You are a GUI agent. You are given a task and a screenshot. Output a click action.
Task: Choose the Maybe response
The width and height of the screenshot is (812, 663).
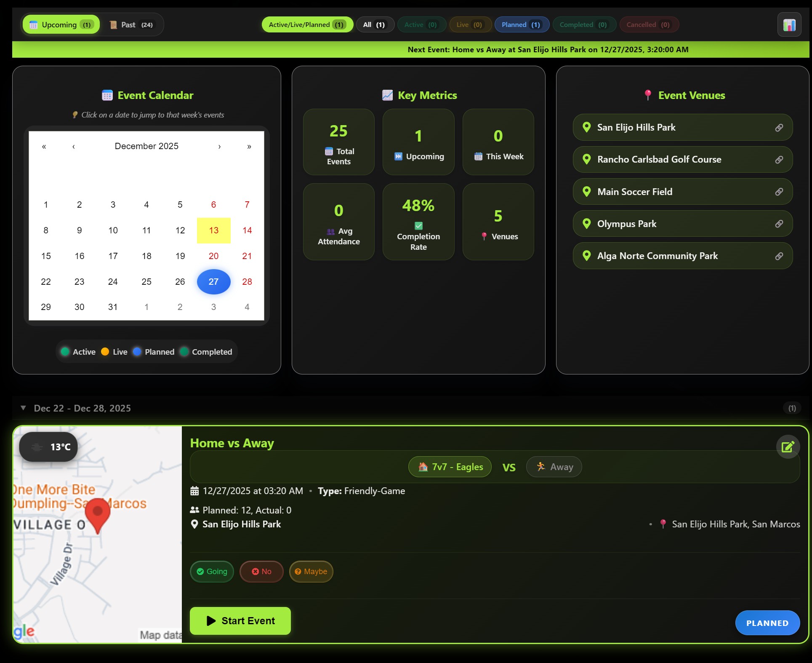point(311,572)
